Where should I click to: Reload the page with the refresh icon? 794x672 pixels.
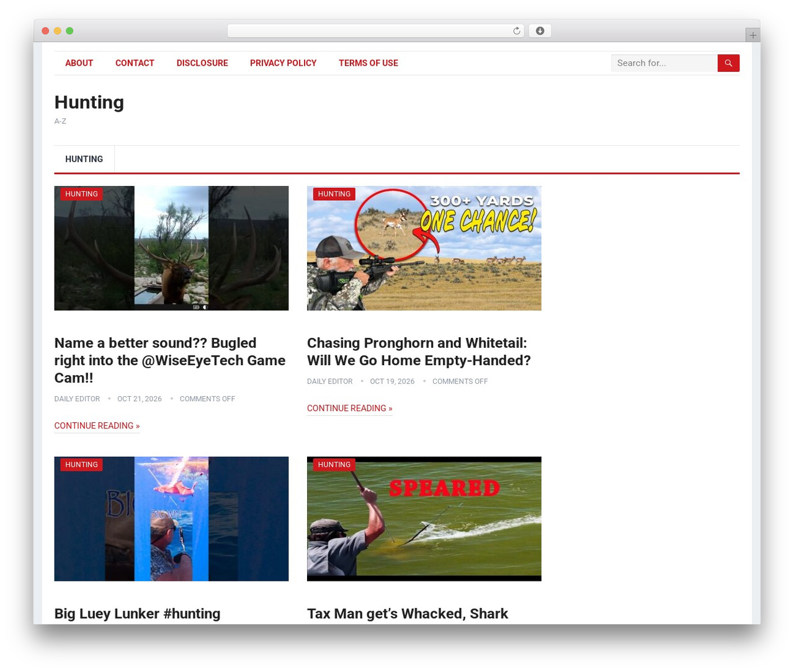(x=516, y=31)
